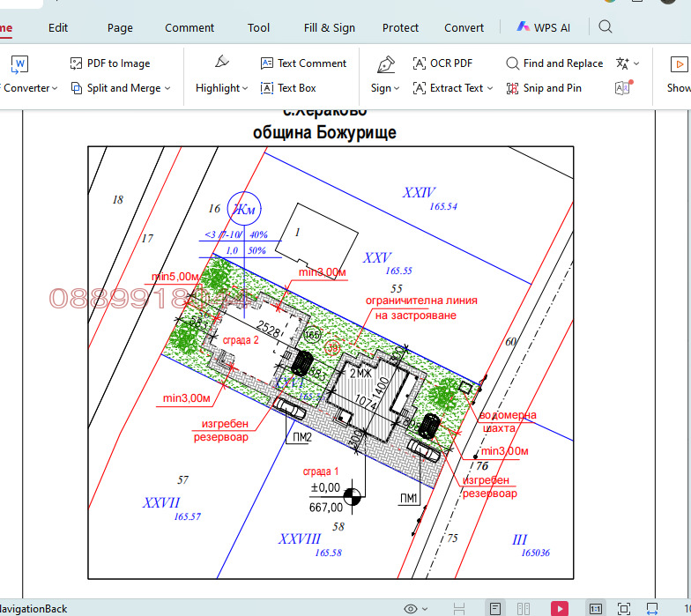691x616 pixels.
Task: Click the search magnifier icon in ribbon tabs
Action: coord(606,26)
